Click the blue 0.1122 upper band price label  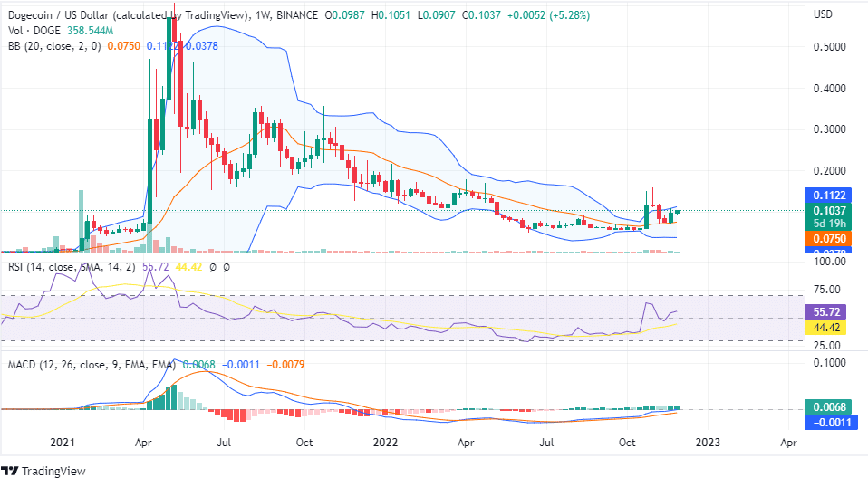click(829, 196)
